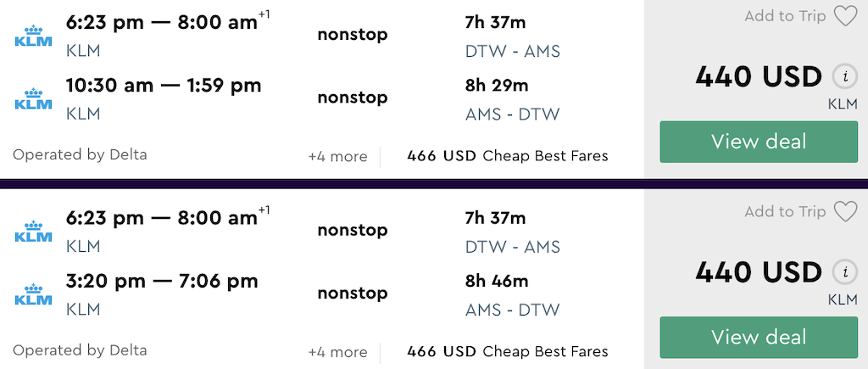868x369 pixels.
Task: Click View deal on the first flight result
Action: click(758, 142)
